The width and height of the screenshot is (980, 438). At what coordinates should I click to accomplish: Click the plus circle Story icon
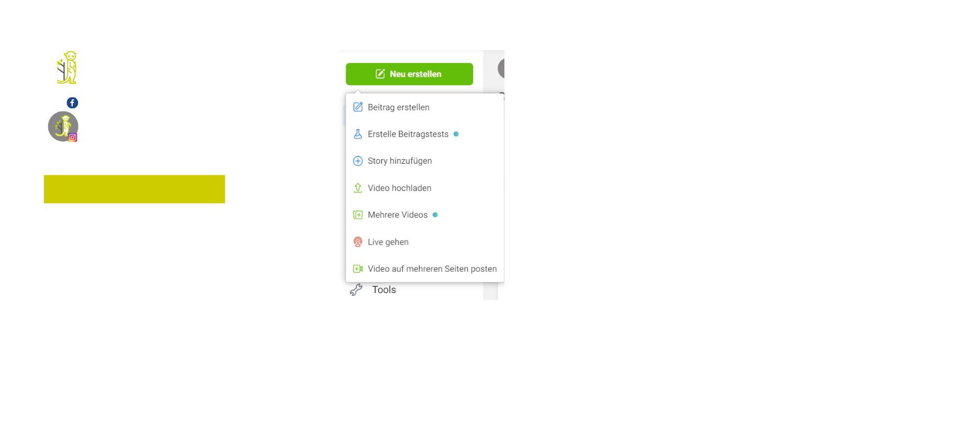[x=358, y=161]
